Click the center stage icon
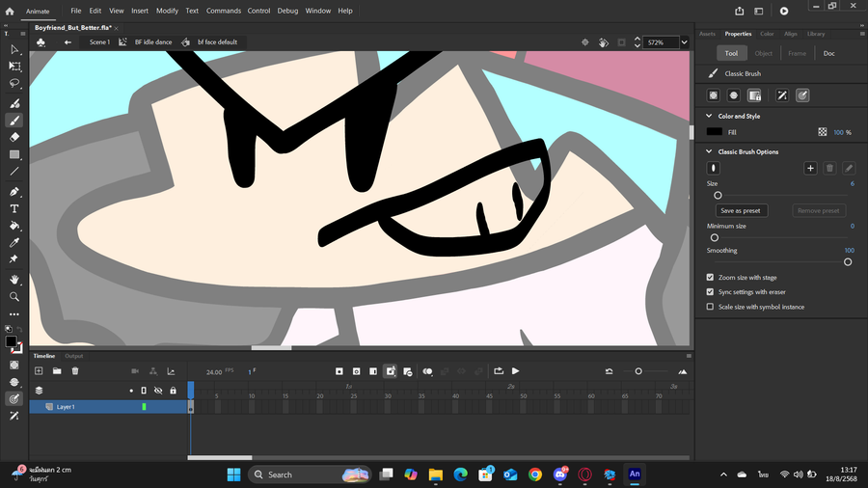Viewport: 868px width, 488px height. point(585,42)
